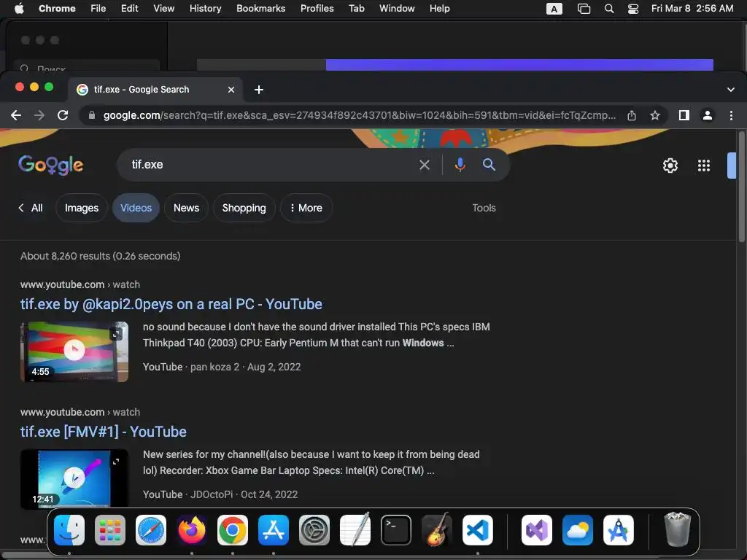747x560 pixels.
Task: Open the Profiles menu
Action: (317, 9)
